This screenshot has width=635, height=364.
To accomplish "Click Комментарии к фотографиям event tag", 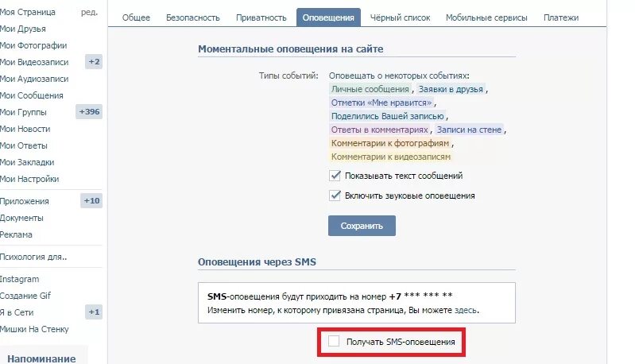I will coord(390,143).
